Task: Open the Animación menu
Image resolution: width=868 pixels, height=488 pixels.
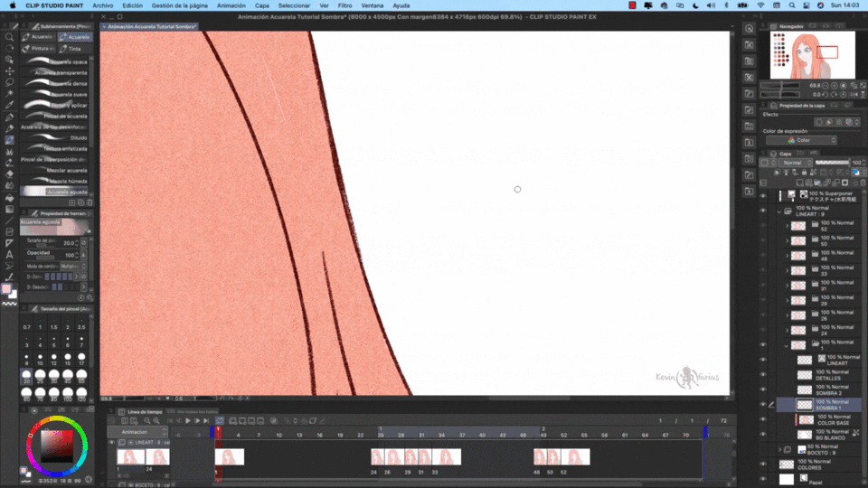Action: click(231, 5)
